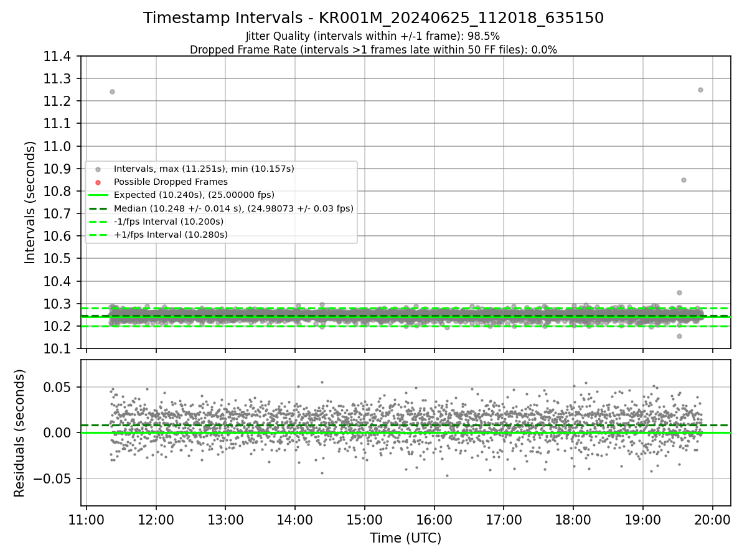Click the outlier data point near 10.35 s
Image resolution: width=747 pixels, height=560 pixels.
[x=679, y=292]
